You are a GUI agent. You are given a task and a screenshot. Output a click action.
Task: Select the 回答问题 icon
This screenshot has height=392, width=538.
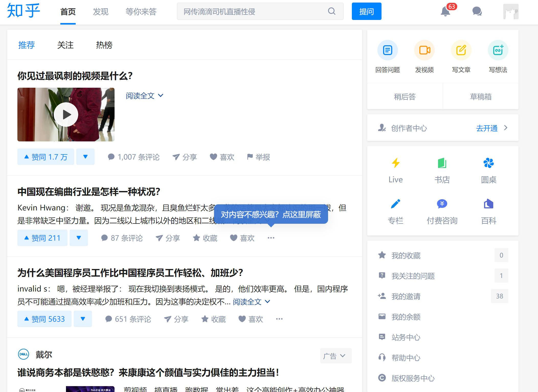387,50
